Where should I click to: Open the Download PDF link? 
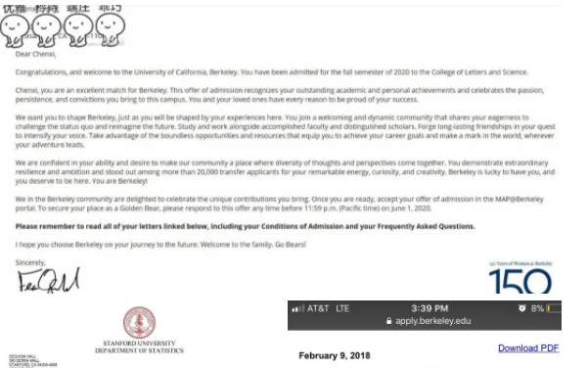(528, 348)
